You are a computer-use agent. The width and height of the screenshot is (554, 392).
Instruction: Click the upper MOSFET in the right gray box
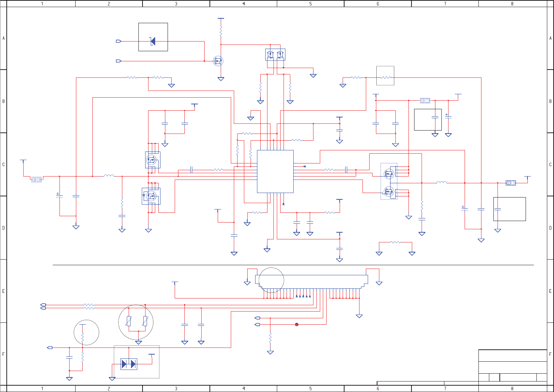pos(389,174)
